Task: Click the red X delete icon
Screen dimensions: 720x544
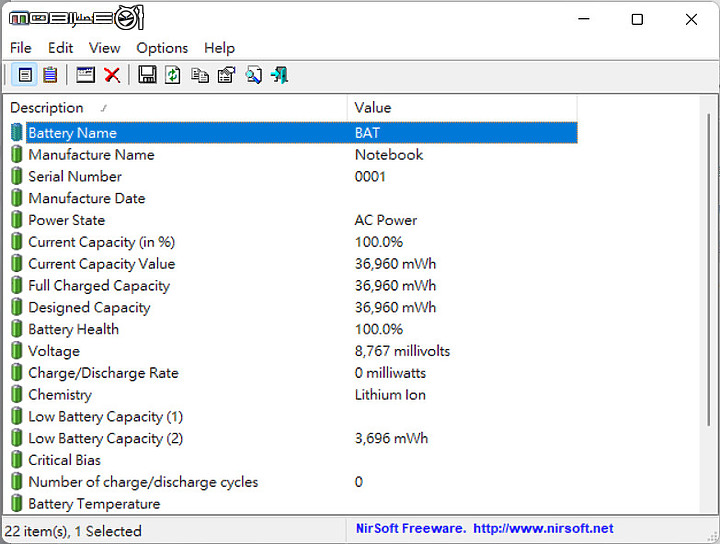Action: coord(112,75)
